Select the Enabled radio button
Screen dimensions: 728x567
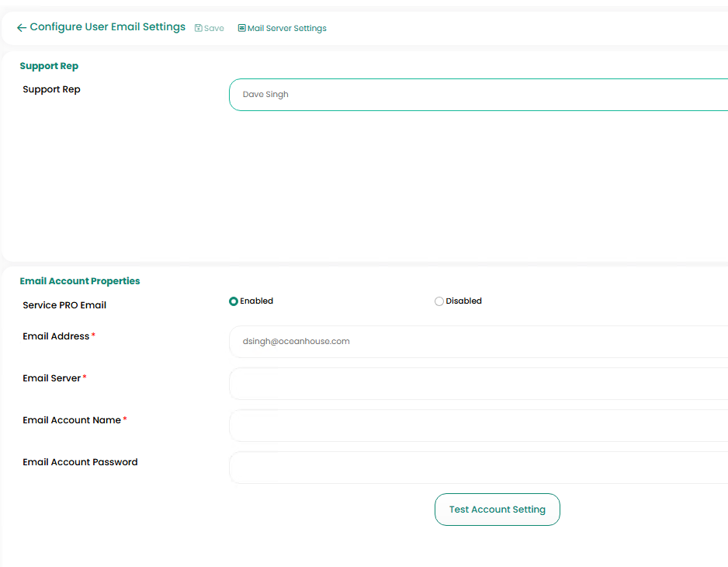click(234, 301)
